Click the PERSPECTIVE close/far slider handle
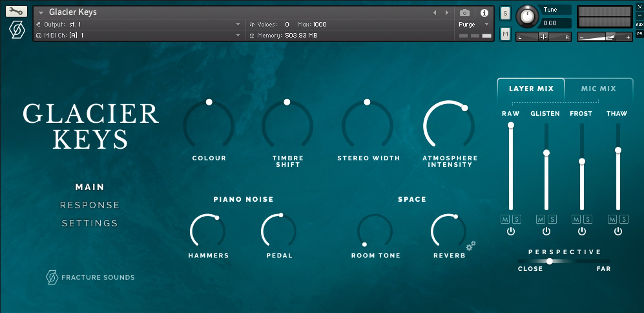Viewport: 644px width, 313px height. [x=549, y=261]
